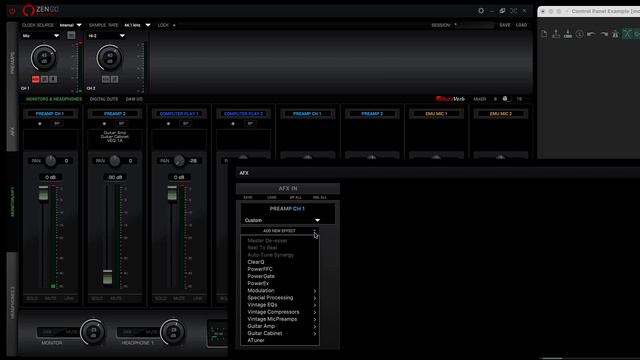This screenshot has width=640, height=360.
Task: Toggle the BP button on PREAMP 2 strip
Action: 121,123
